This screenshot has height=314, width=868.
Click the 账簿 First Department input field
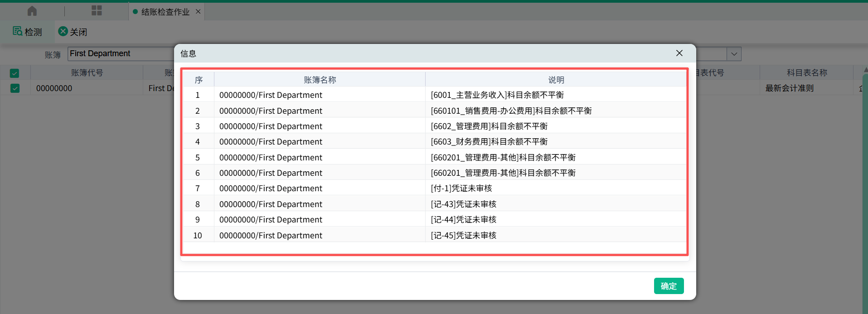coord(121,54)
